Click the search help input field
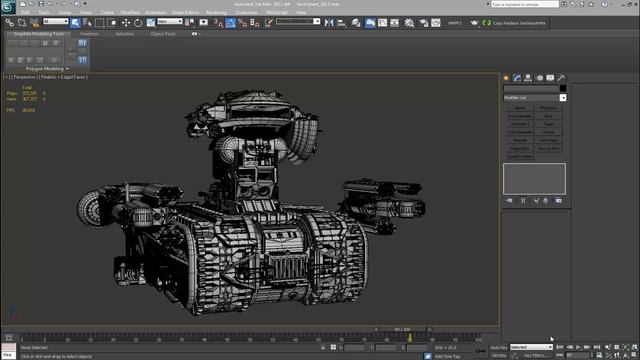The width and height of the screenshot is (640, 360). tap(524, 4)
